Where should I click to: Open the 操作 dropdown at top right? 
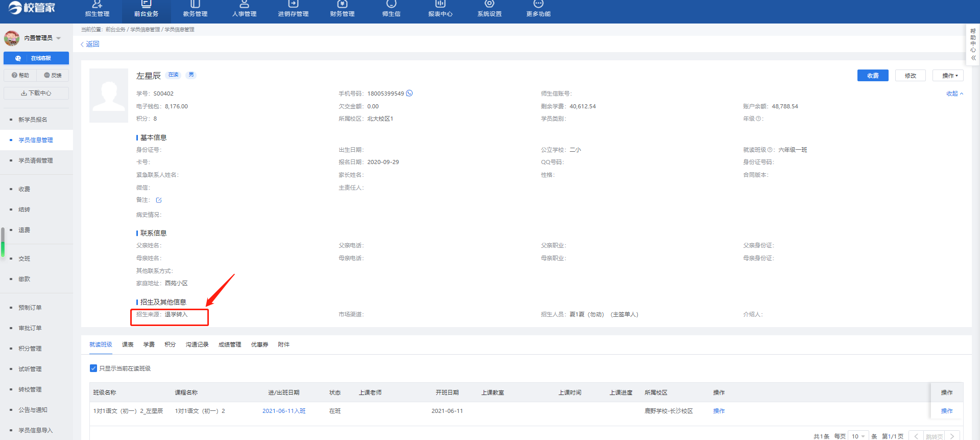tap(948, 76)
